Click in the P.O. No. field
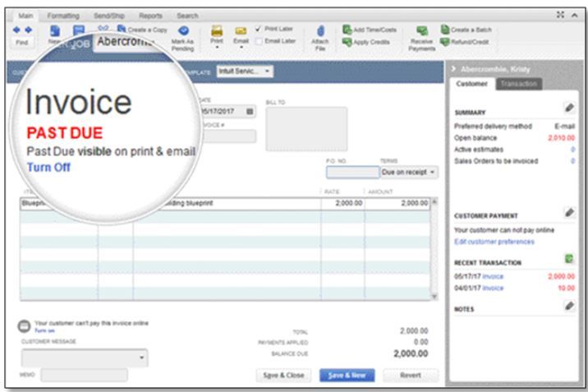Image resolution: width=588 pixels, height=392 pixels. pos(353,173)
